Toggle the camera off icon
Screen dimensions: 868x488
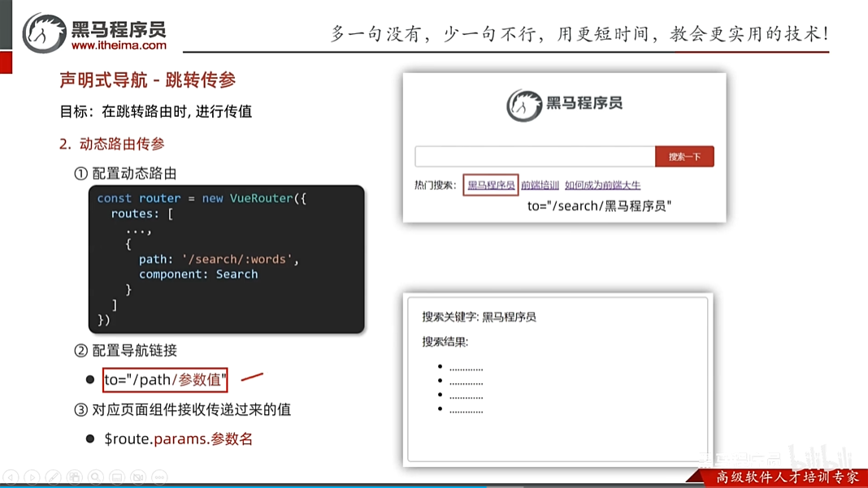[137, 477]
